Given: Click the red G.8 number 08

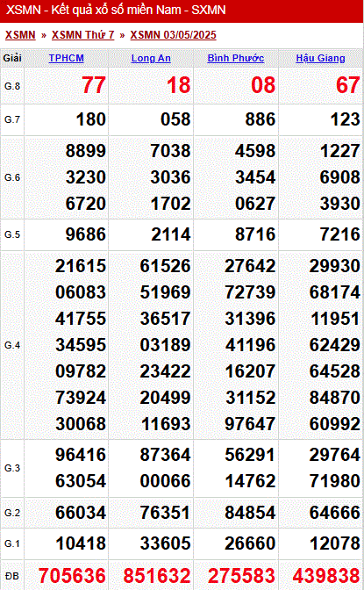Looking at the screenshot, I should (263, 85).
